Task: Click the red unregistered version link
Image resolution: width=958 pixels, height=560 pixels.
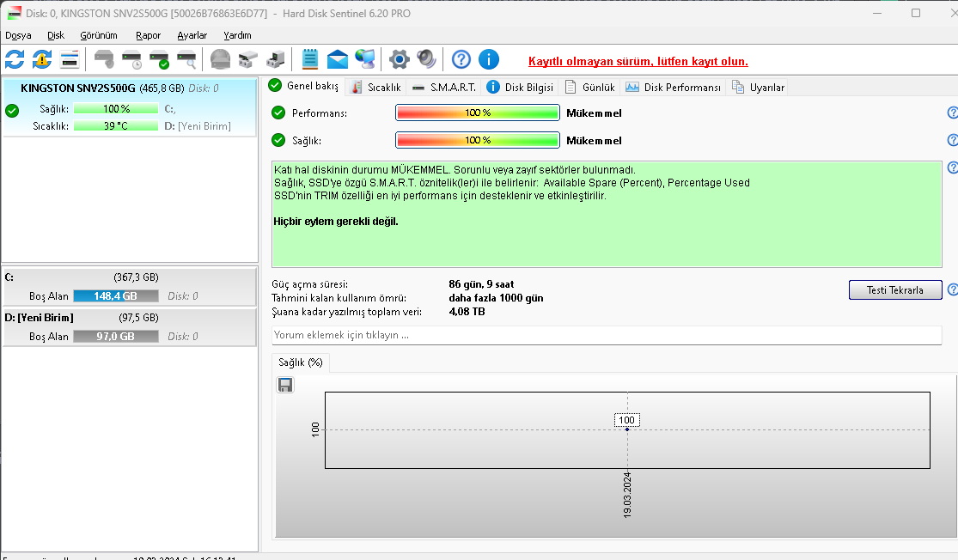Action: (638, 61)
